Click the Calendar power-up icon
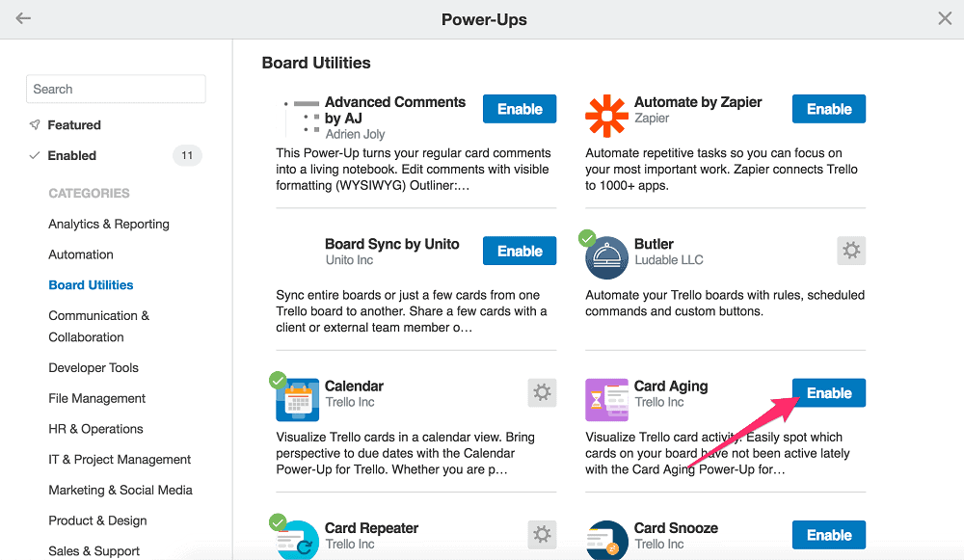The image size is (964, 560). pyautogui.click(x=298, y=400)
